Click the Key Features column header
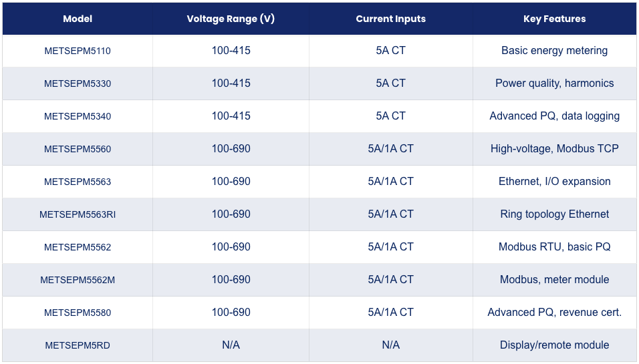Viewport: 639px width, 364px height. click(x=554, y=19)
